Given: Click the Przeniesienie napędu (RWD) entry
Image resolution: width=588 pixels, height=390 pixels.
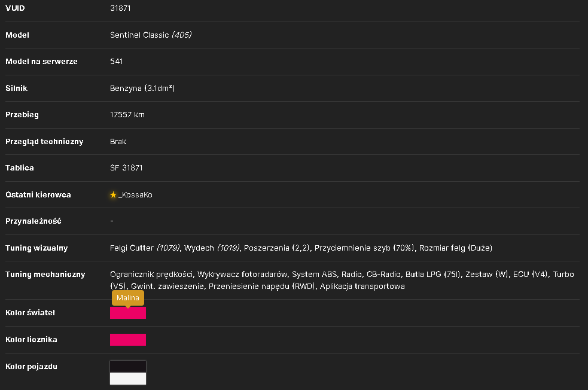Looking at the screenshot, I should click(x=262, y=287).
